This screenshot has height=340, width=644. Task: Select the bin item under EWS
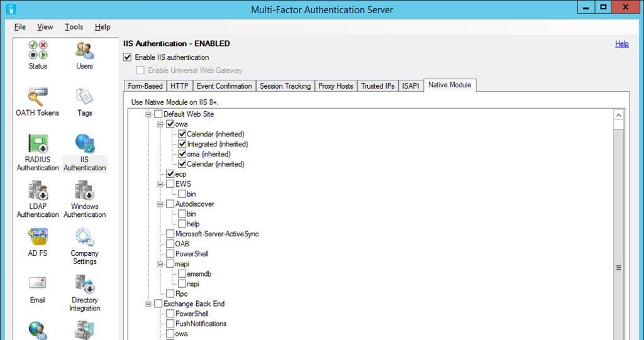click(191, 194)
